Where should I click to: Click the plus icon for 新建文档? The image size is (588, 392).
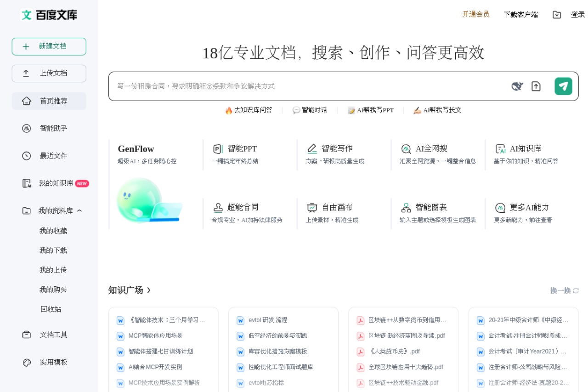26,46
